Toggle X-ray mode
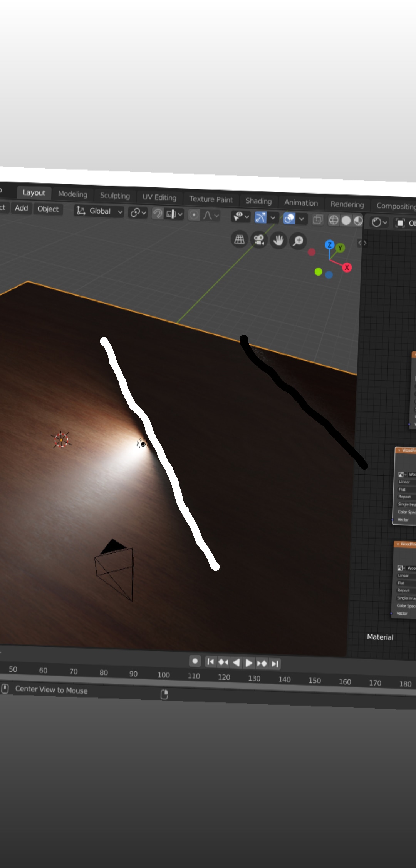This screenshot has height=868, width=416. tap(318, 219)
